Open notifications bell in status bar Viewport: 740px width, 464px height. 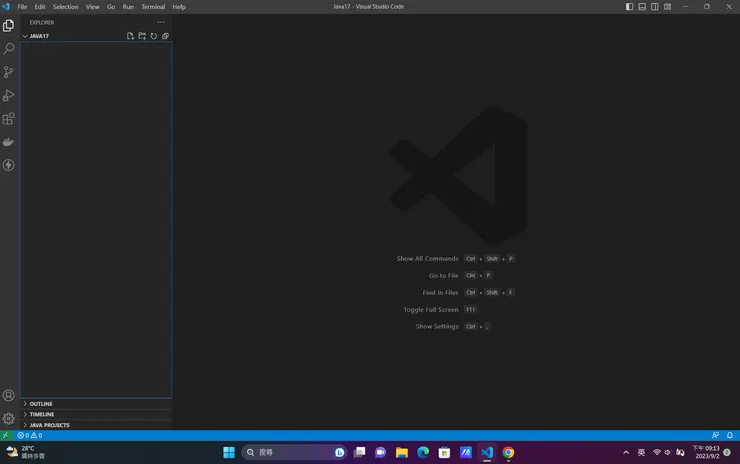730,435
